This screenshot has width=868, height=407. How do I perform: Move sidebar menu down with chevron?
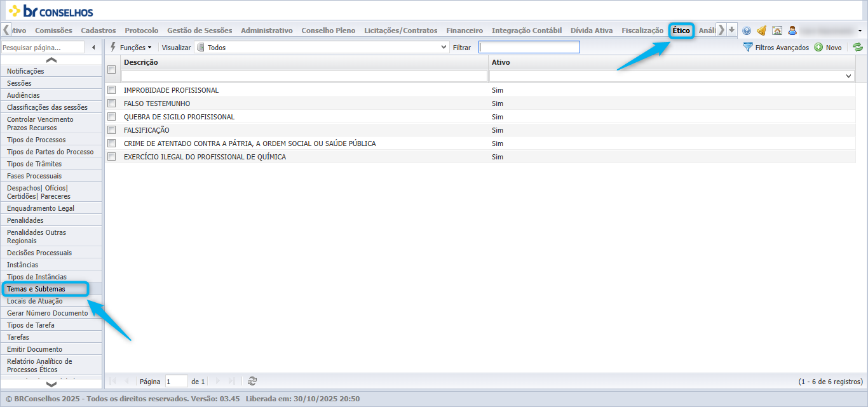(x=51, y=384)
